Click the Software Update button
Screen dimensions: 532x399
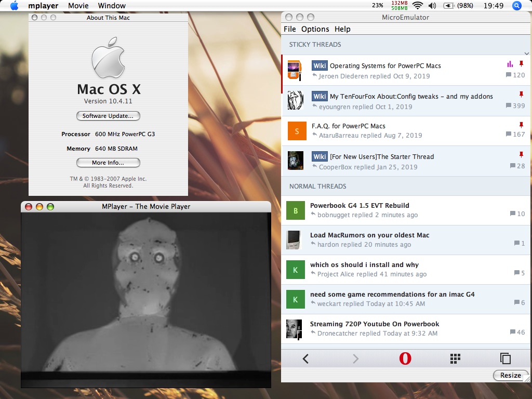(108, 116)
